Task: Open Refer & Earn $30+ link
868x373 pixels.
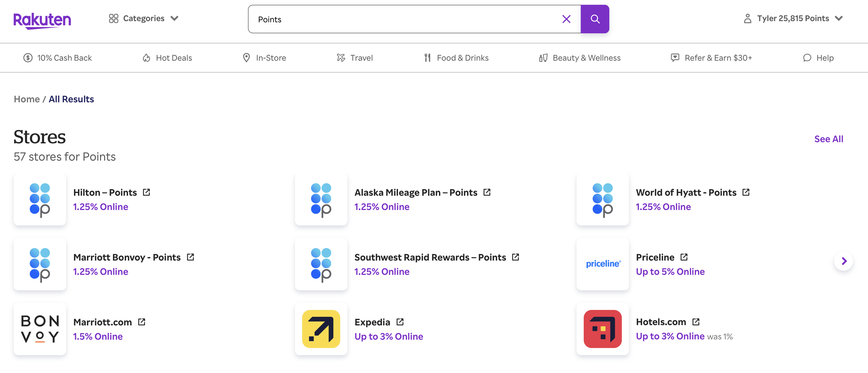Action: [711, 58]
